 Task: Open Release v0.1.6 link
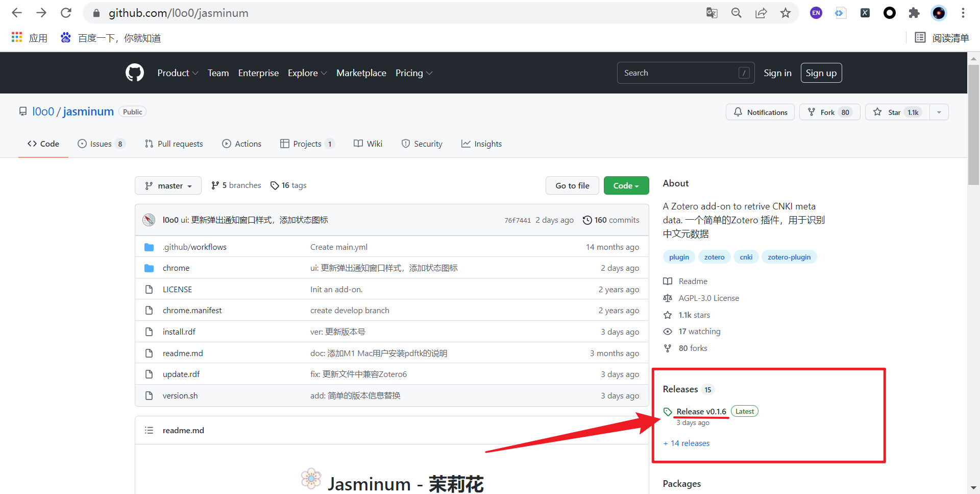pos(701,411)
